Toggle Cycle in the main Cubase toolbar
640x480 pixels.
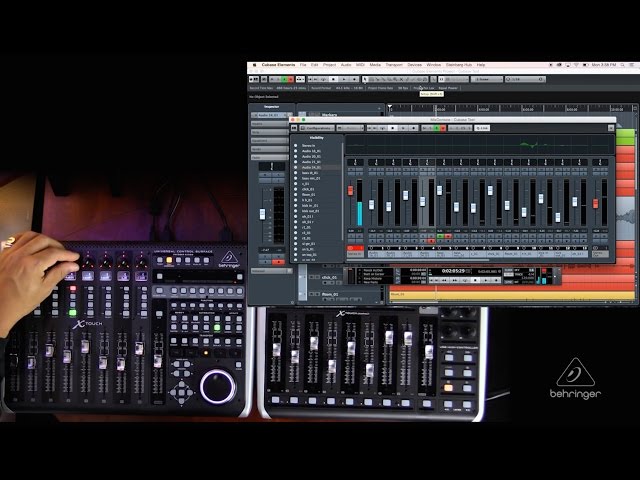(x=323, y=79)
